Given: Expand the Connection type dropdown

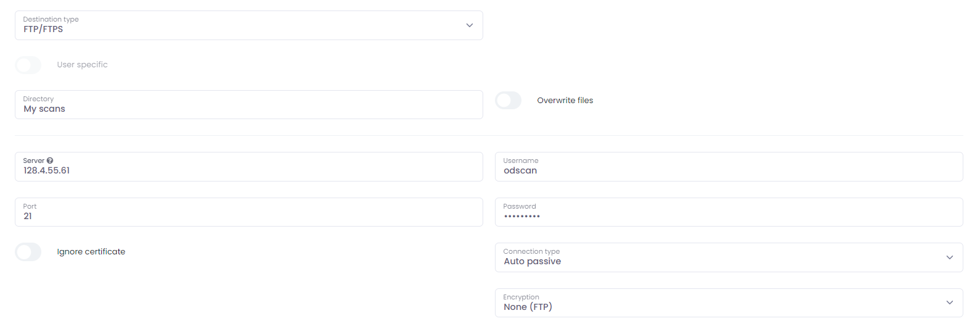Looking at the screenshot, I should (x=729, y=257).
